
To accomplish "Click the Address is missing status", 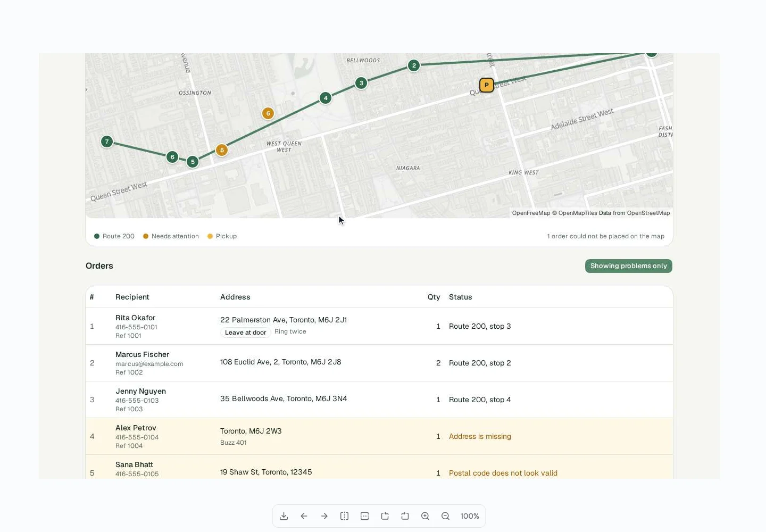I will [x=480, y=436].
